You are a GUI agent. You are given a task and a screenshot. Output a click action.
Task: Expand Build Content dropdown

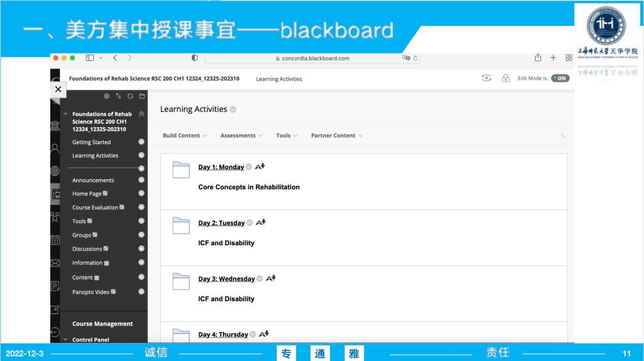click(x=184, y=136)
